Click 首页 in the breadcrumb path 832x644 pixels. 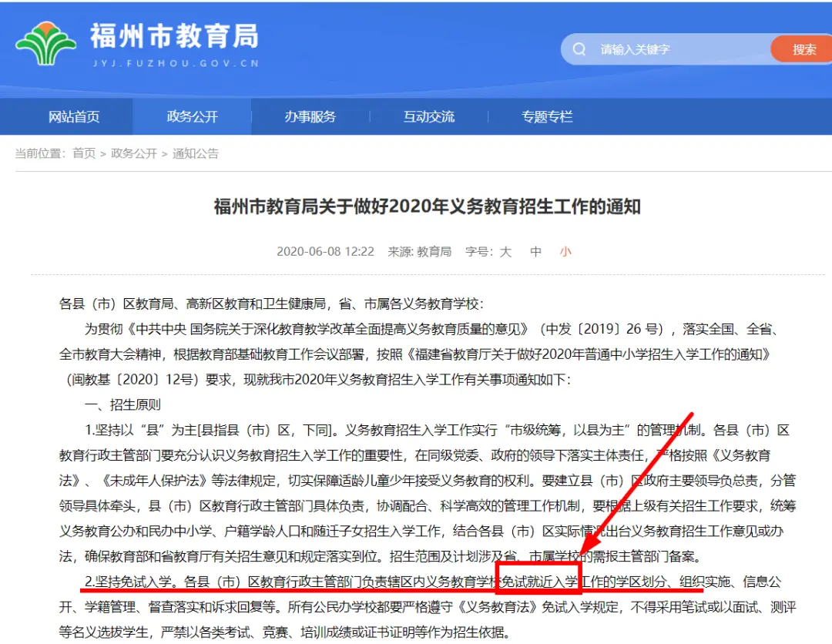point(84,154)
